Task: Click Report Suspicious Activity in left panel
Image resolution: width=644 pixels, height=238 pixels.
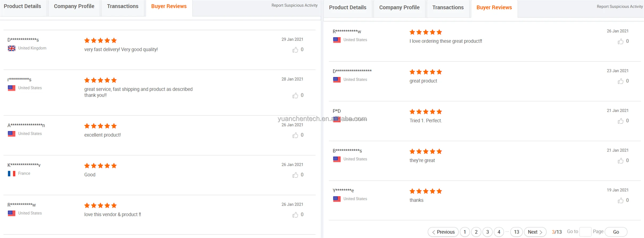Action: 294,5
